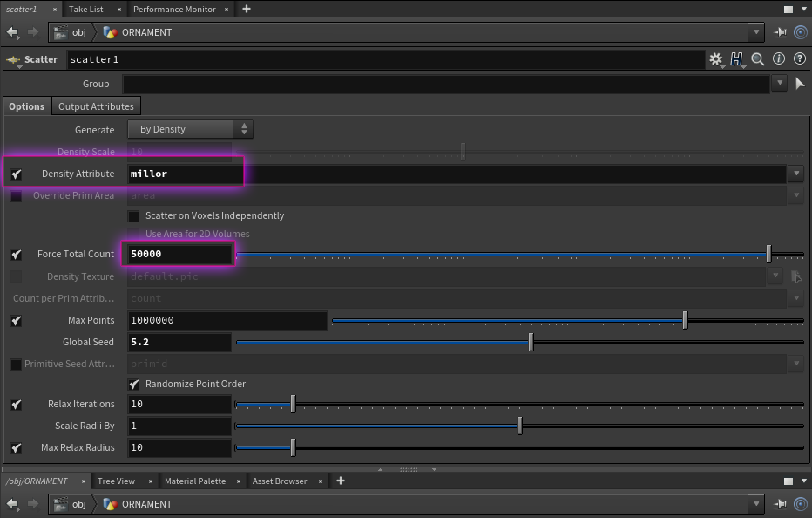Open the Generate mode dropdown
812x518 pixels.
click(190, 129)
